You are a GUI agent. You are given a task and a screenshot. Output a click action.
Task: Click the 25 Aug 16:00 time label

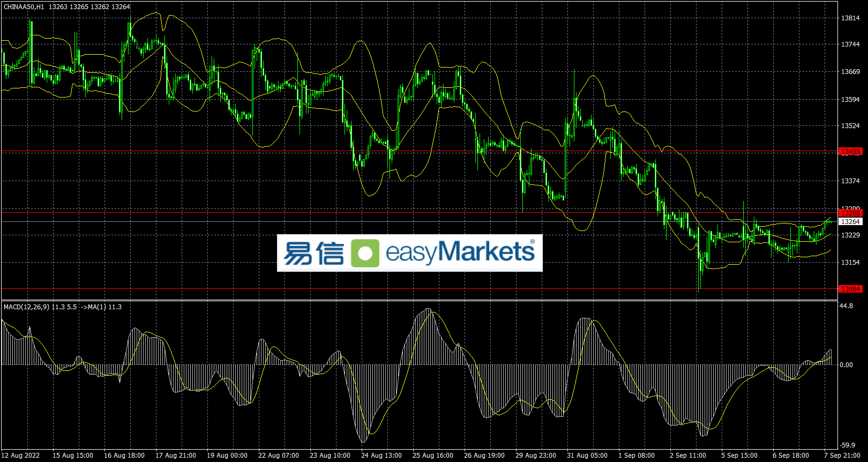[x=433, y=456]
